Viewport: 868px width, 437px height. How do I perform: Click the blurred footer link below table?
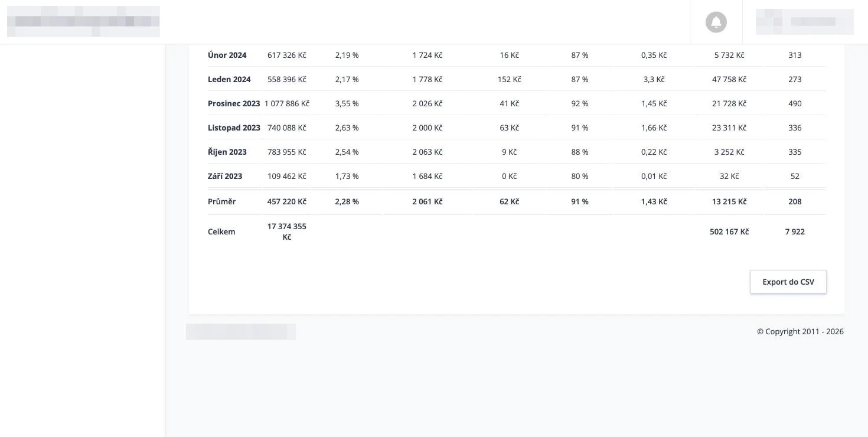[x=241, y=332]
